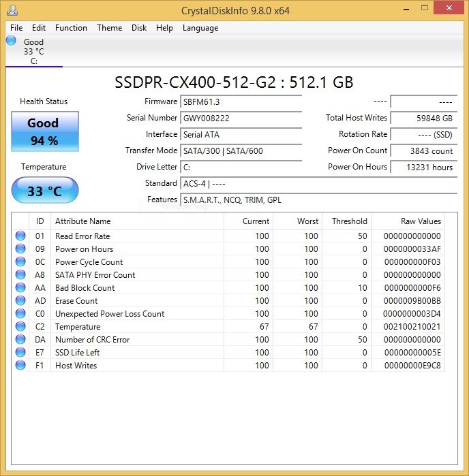Click the Serial Number field GWY008222
The width and height of the screenshot is (469, 476).
[x=241, y=118]
